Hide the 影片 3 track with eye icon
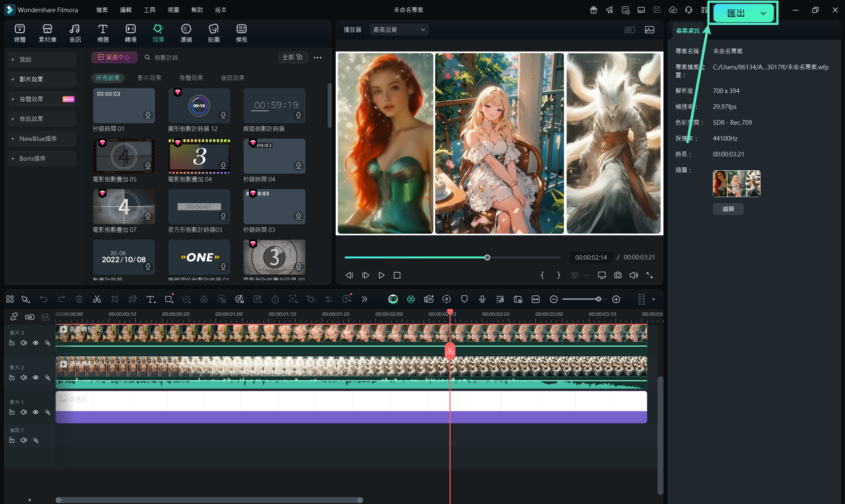Screen dimensions: 845x504 pos(35,343)
